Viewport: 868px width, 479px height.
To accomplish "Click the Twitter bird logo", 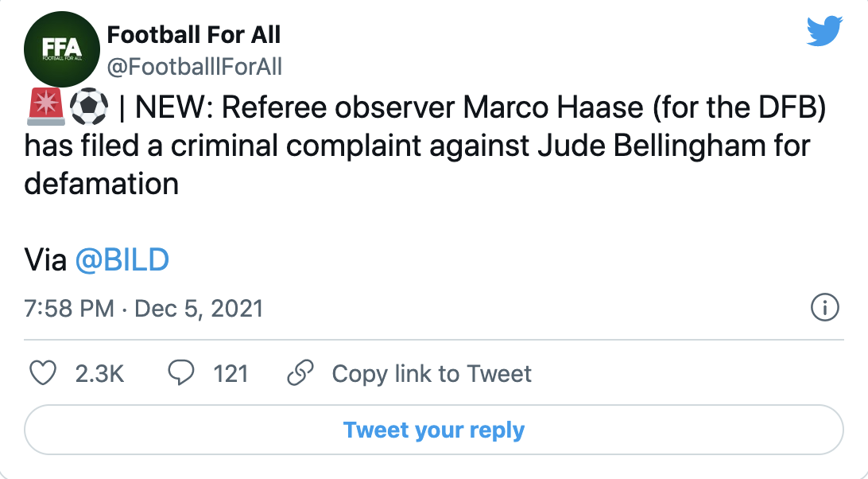I will click(823, 32).
